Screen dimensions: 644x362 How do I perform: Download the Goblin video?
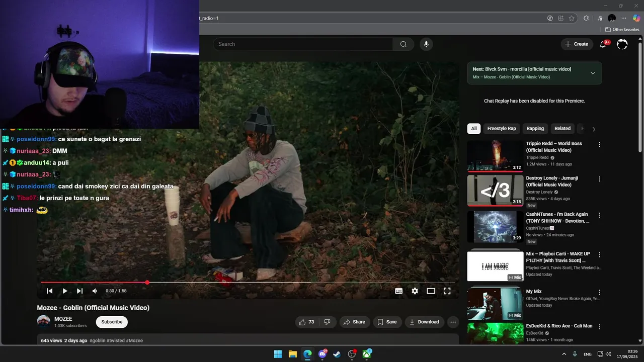(x=424, y=322)
